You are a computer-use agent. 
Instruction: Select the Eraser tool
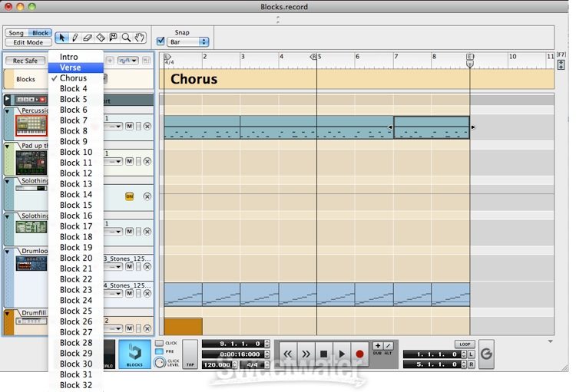click(x=88, y=38)
